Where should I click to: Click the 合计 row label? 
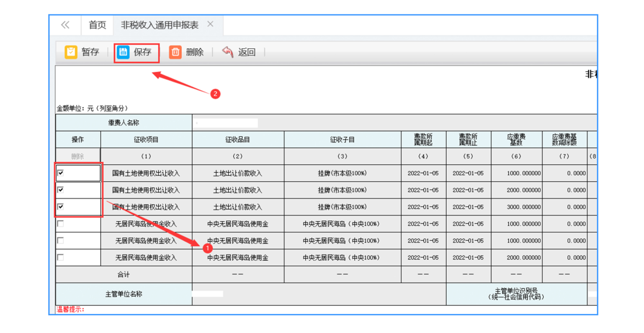pos(123,275)
